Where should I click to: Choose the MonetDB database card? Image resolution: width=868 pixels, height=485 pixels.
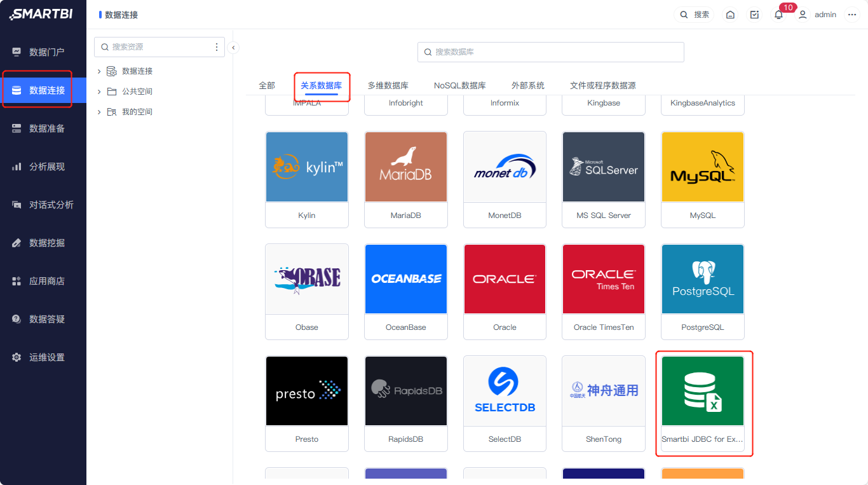[x=505, y=180]
